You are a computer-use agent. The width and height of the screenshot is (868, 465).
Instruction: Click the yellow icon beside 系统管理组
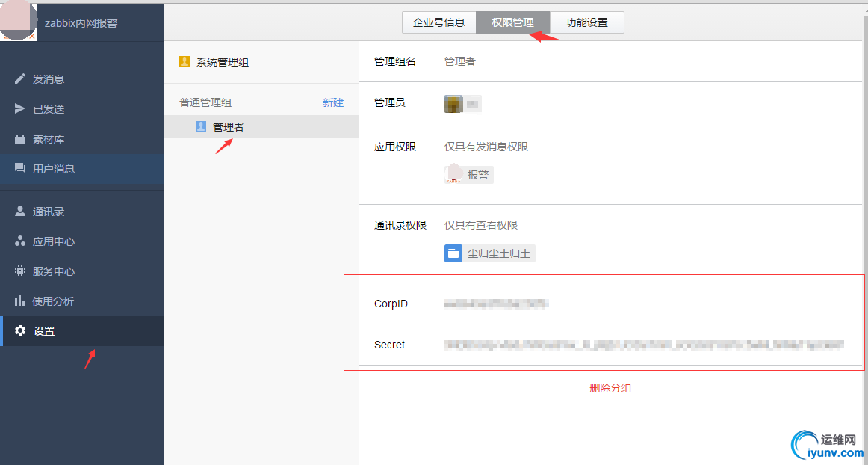[185, 61]
